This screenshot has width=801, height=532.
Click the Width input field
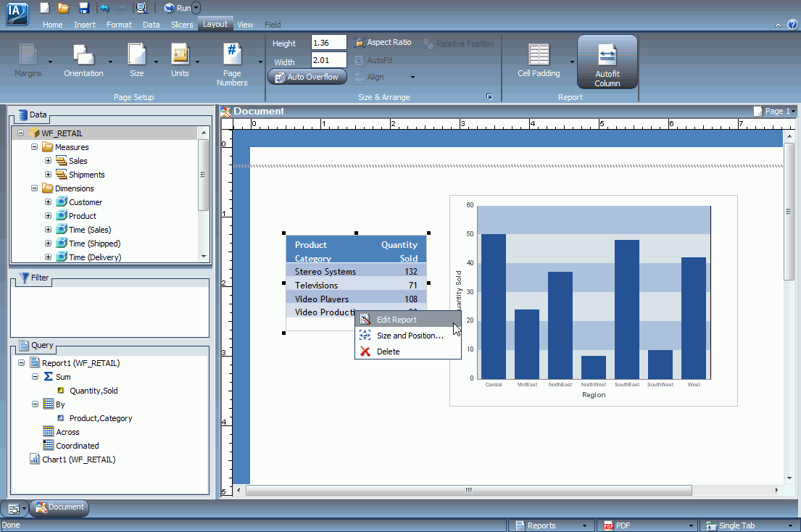tap(328, 60)
